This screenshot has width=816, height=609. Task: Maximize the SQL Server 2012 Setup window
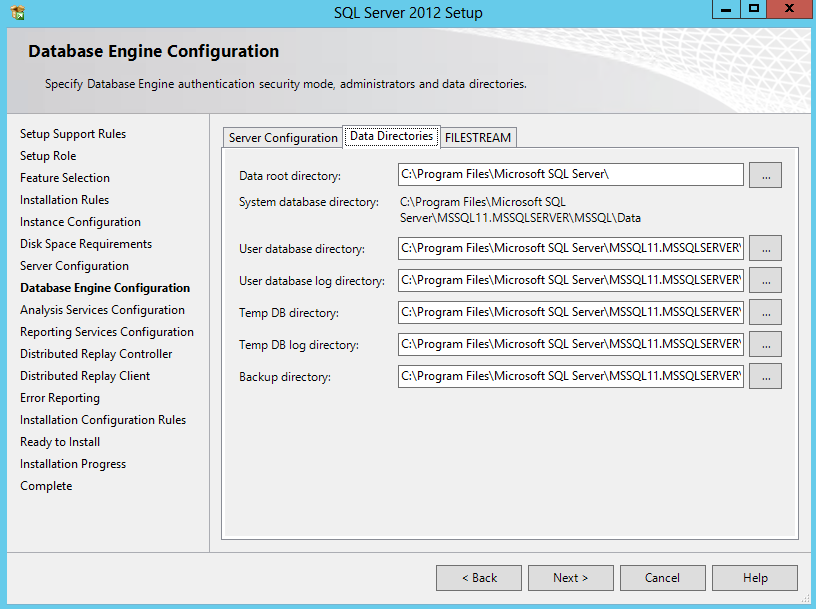tap(754, 9)
